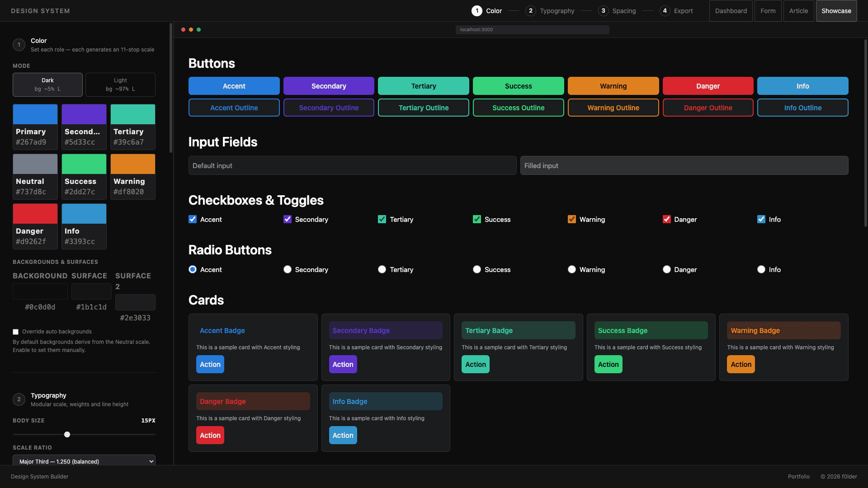Select the Danger radio button
868x488 pixels.
[666, 269]
